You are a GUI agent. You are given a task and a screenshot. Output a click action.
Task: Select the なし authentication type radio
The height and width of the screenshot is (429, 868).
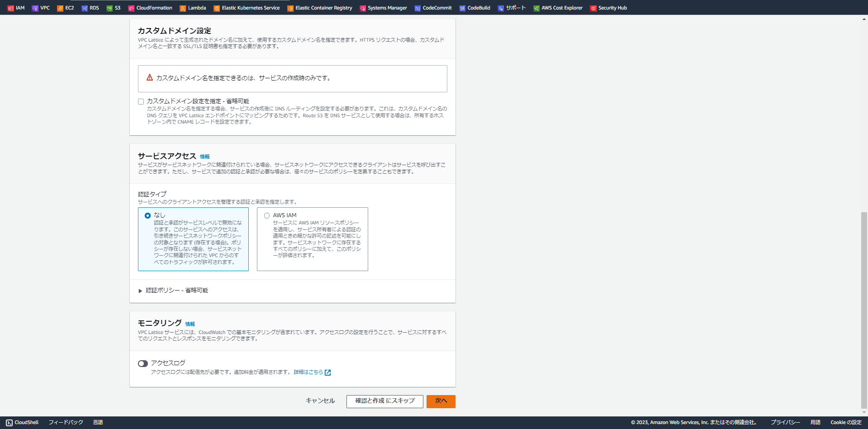click(147, 215)
